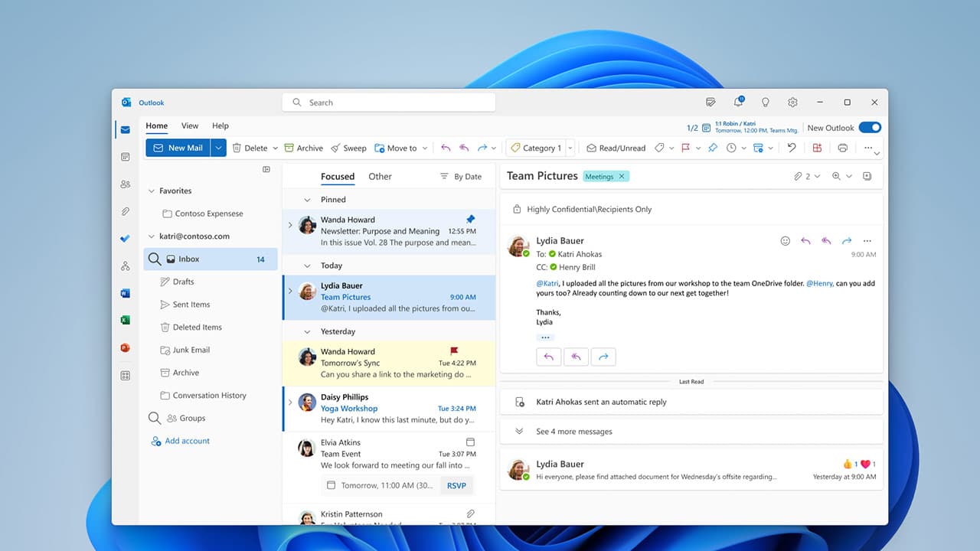Expand See 4 more messages
Viewport: 980px width, 551px height.
[x=574, y=432]
